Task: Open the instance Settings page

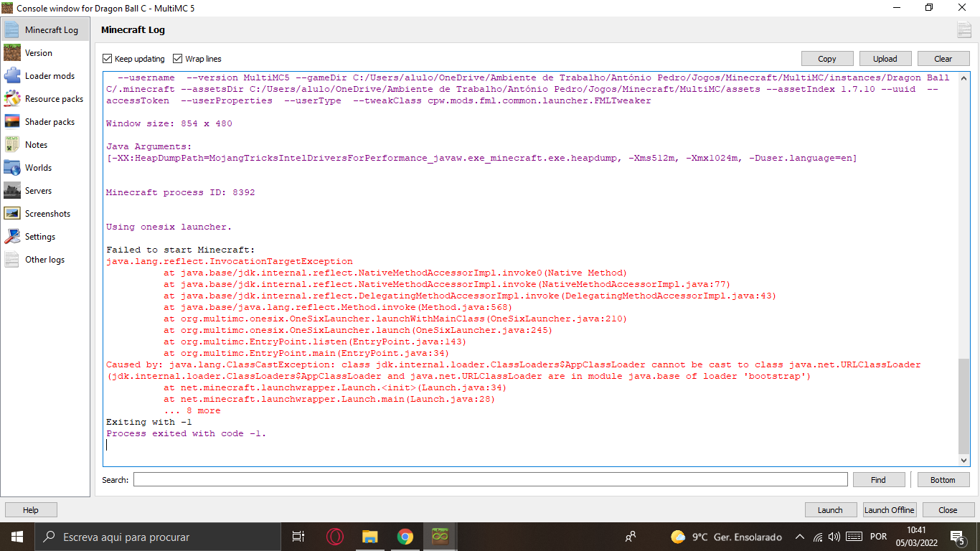Action: [x=41, y=236]
